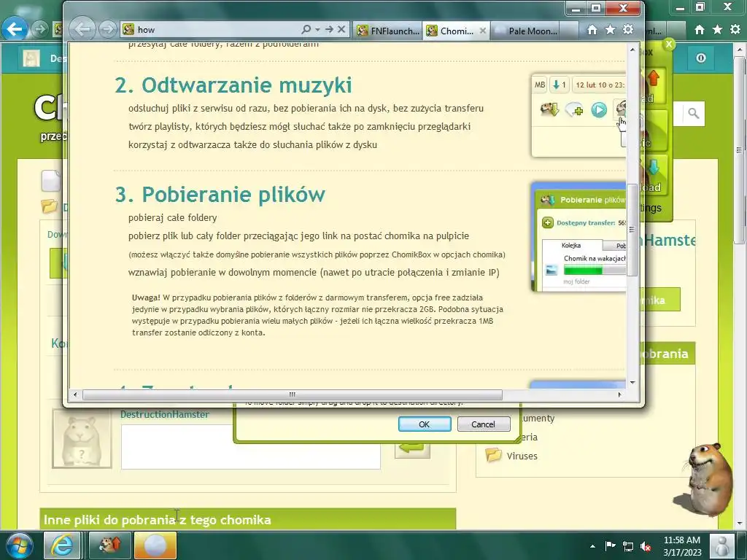Open Favorites star in front window

click(611, 30)
